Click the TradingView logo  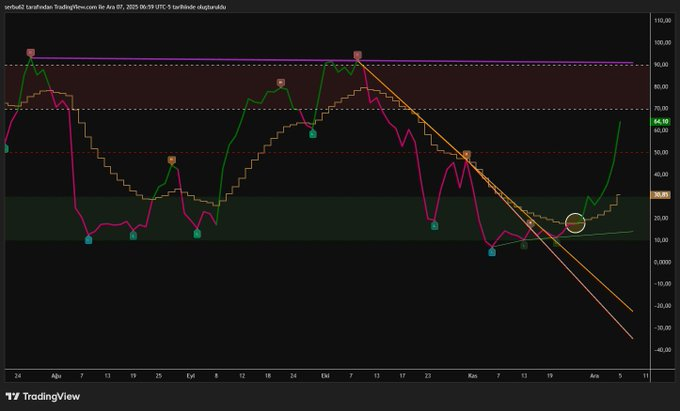(x=42, y=396)
